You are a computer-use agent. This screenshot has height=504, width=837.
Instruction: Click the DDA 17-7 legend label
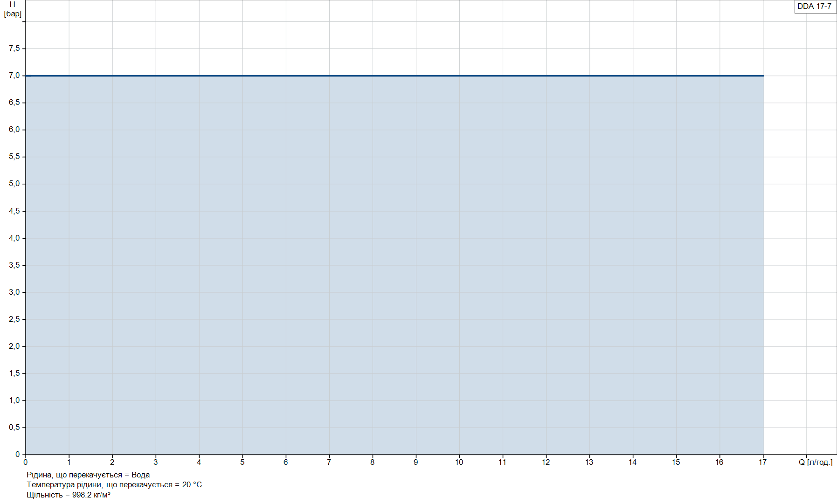(814, 7)
